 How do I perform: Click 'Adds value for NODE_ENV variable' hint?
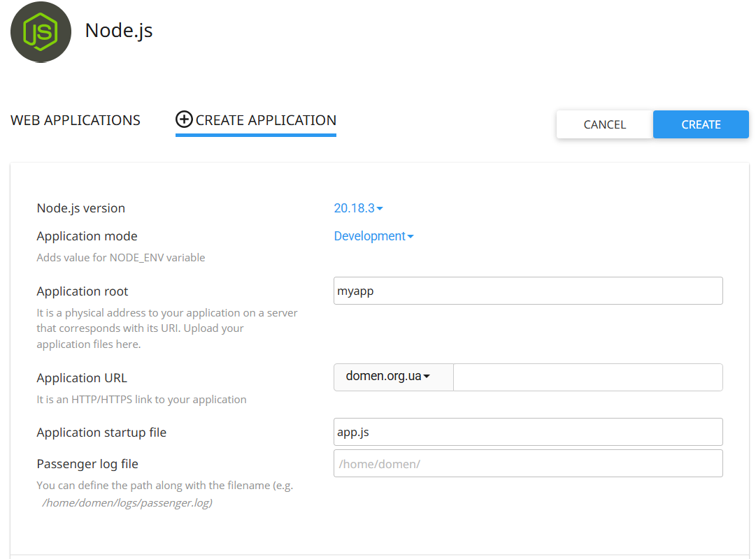click(121, 258)
